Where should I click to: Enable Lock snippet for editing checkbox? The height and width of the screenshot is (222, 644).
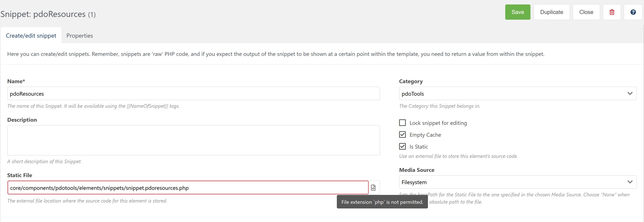(x=402, y=123)
